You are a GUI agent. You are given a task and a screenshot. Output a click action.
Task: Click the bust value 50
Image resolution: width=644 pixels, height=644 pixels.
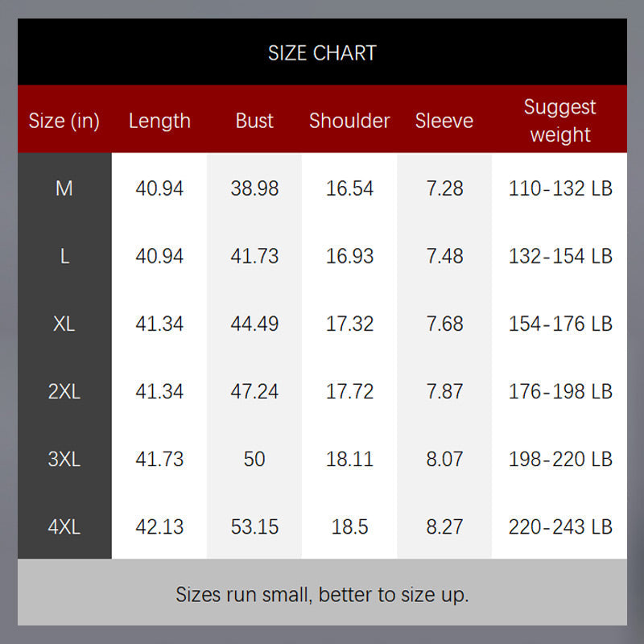coord(254,459)
